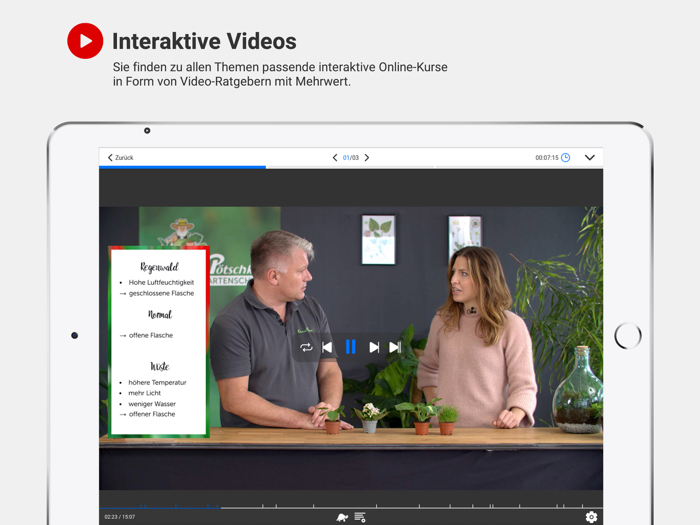Screen dimensions: 700x525
Task: Click the Wüste heading on info card
Action: pyautogui.click(x=160, y=367)
